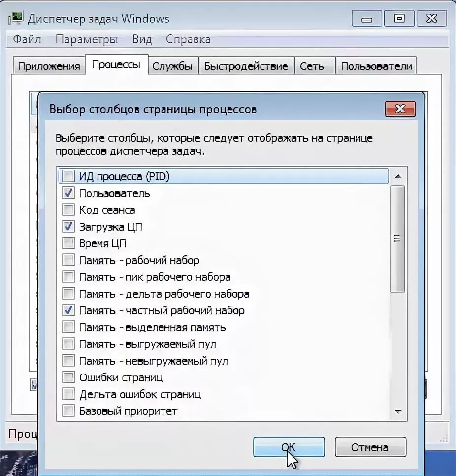Enable the Код сеанса column checkbox
The width and height of the screenshot is (456, 476).
pyautogui.click(x=68, y=210)
